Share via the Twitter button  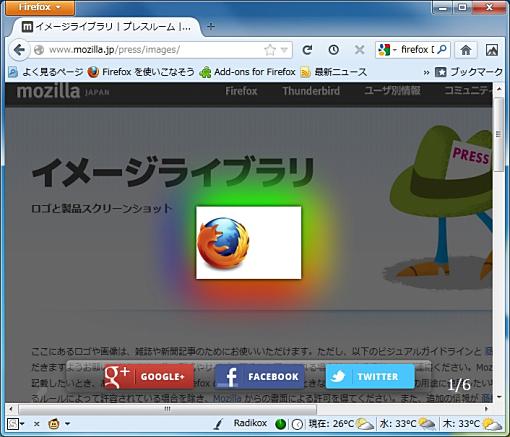coord(370,377)
